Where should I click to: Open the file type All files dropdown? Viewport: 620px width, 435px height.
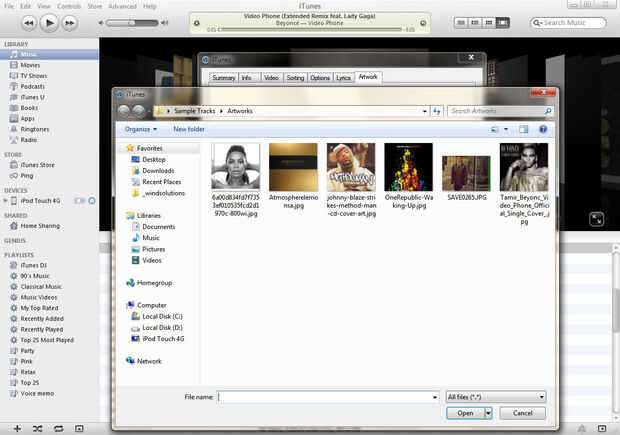[x=496, y=397]
